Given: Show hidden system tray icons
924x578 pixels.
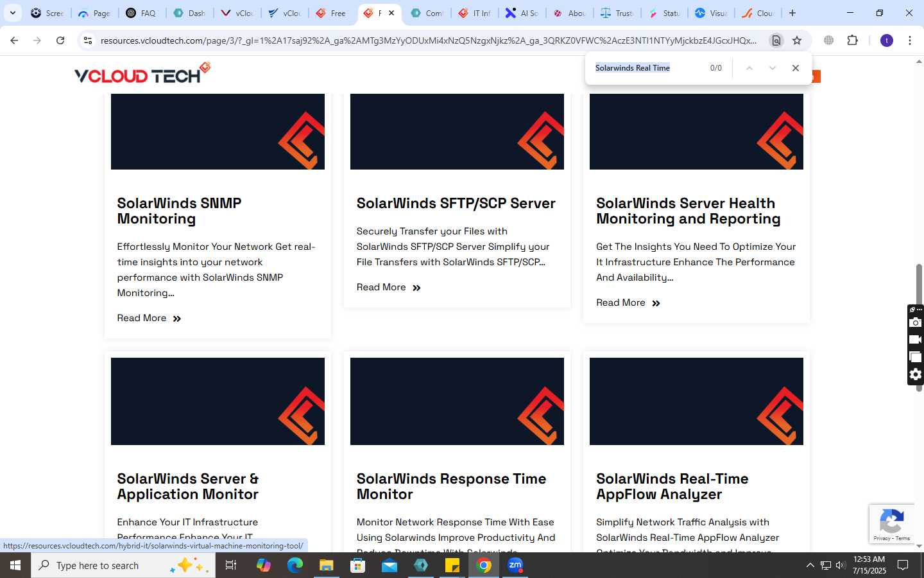Looking at the screenshot, I should [810, 565].
